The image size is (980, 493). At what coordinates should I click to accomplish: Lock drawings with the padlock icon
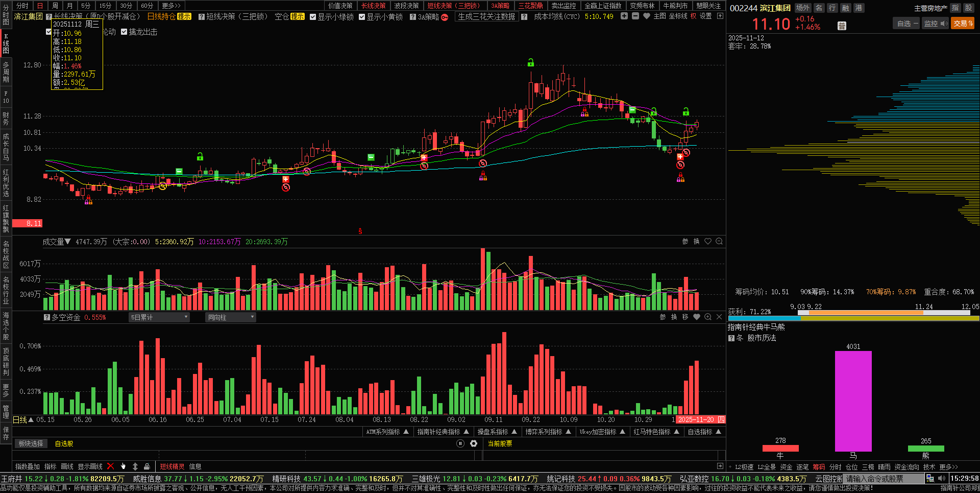click(x=147, y=466)
